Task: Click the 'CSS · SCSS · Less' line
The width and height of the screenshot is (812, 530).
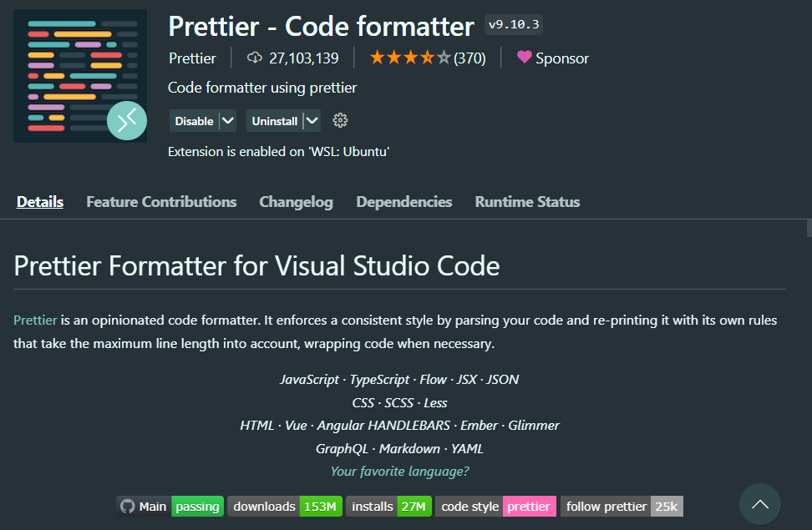Action: point(399,402)
